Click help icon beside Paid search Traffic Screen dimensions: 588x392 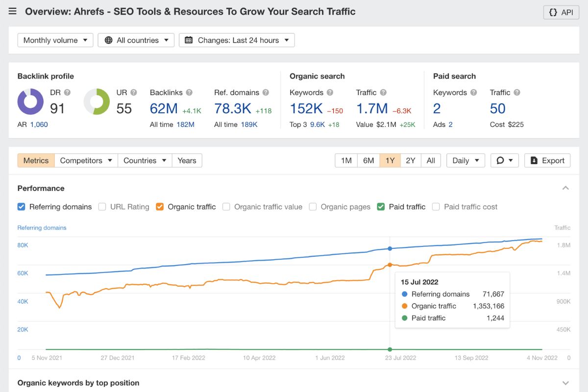(517, 92)
